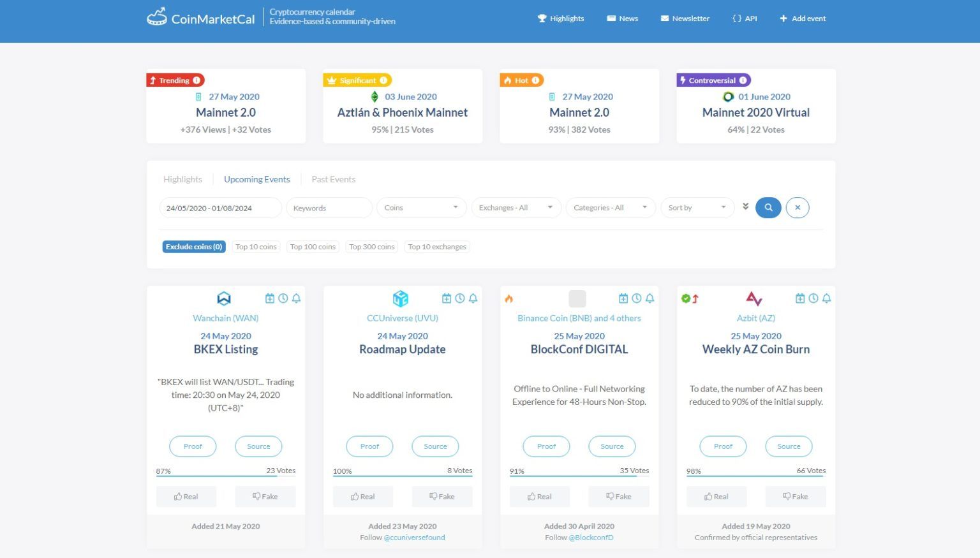Click 98% vote bar on AZ Coin Burn
Viewport: 980px width, 558px height.
[x=756, y=476]
